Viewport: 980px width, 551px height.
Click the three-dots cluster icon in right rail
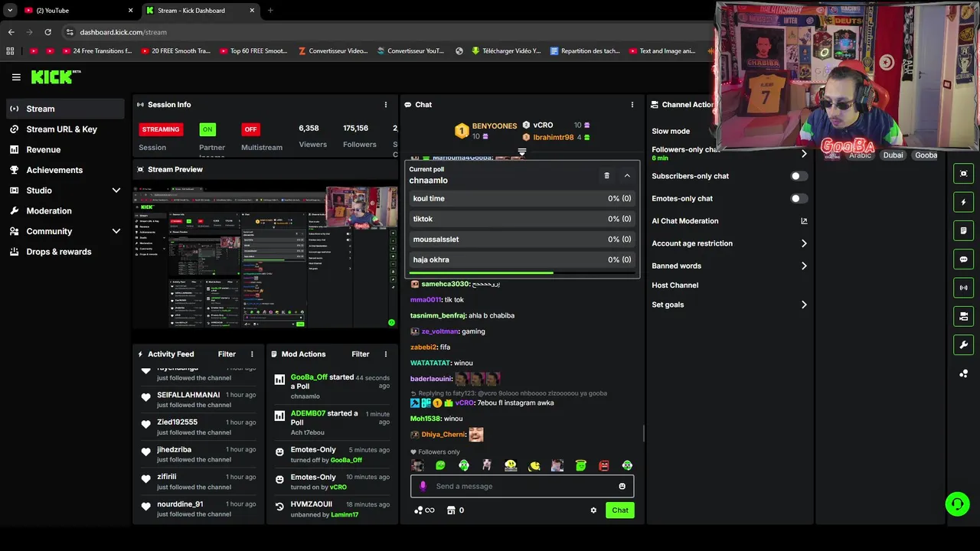pos(964,373)
